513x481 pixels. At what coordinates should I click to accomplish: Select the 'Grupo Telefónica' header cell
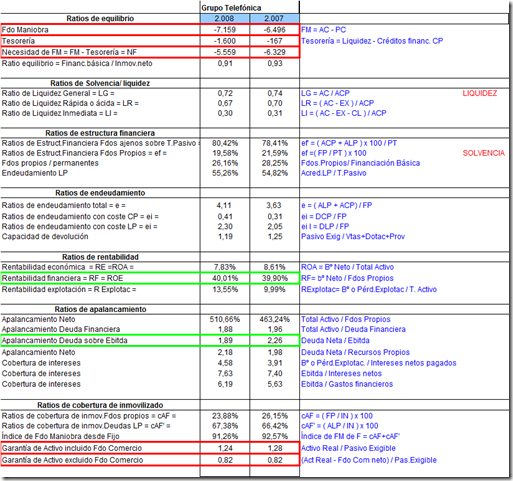tap(231, 8)
